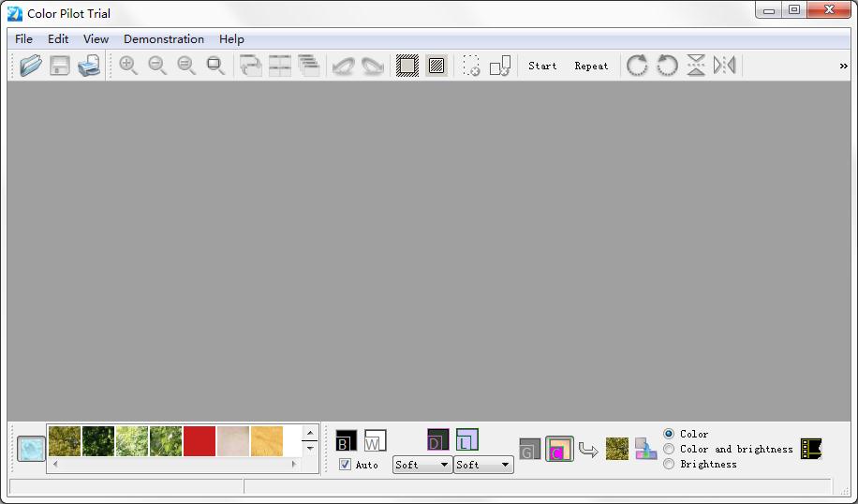Click the dark D color icon

pos(437,439)
